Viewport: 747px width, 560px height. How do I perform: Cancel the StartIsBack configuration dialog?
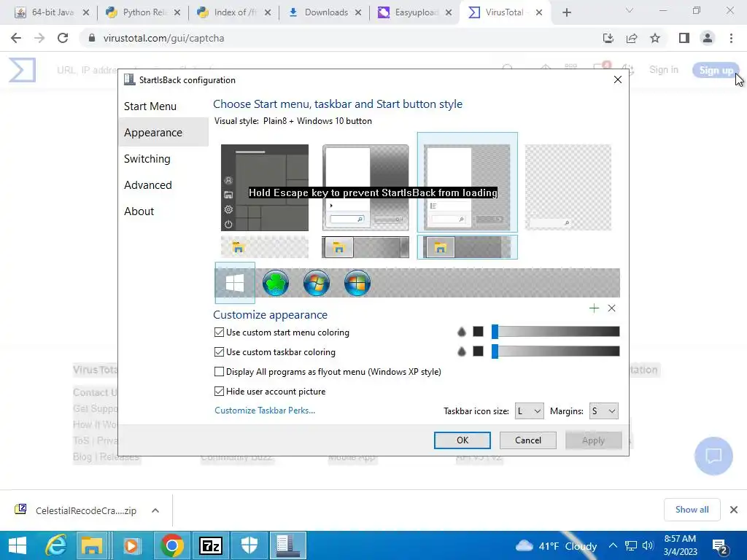528,440
